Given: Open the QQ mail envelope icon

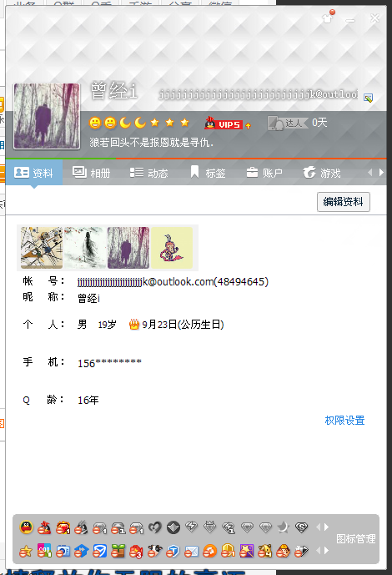Looking at the screenshot, I should click(191, 551).
